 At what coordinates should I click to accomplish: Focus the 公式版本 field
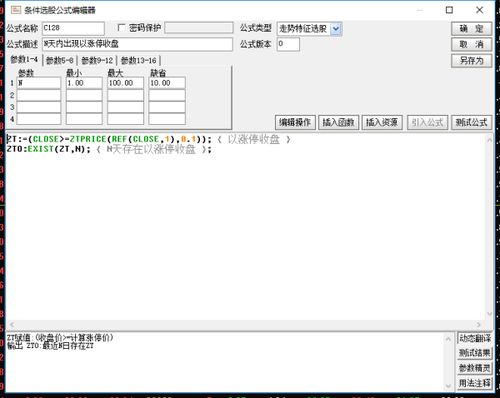tap(288, 44)
